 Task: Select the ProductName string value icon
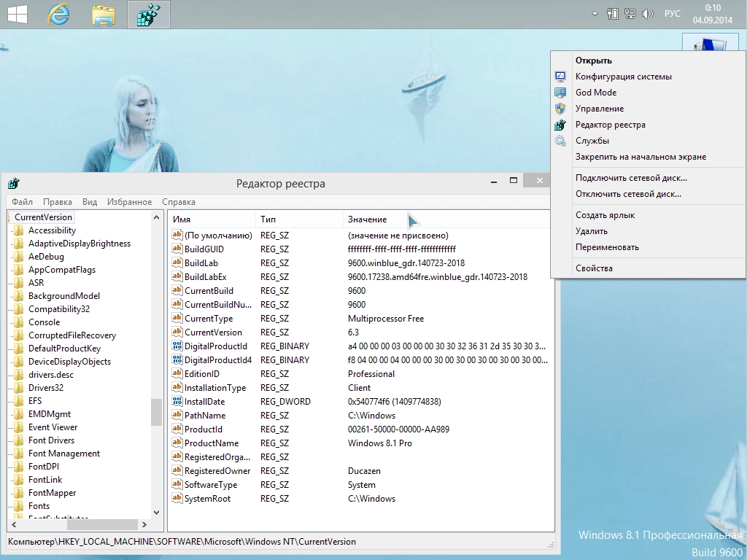tap(177, 443)
